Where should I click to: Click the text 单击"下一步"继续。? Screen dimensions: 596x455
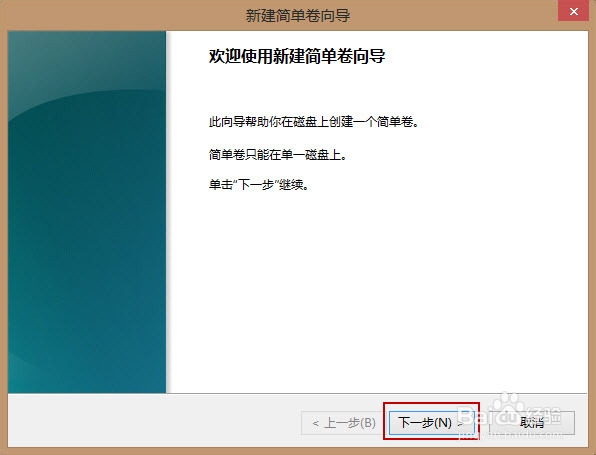point(259,185)
